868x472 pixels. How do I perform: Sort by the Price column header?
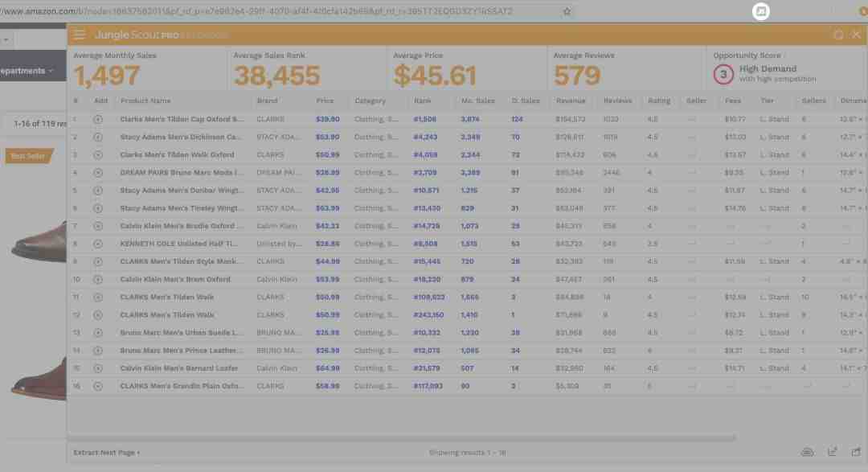(325, 101)
